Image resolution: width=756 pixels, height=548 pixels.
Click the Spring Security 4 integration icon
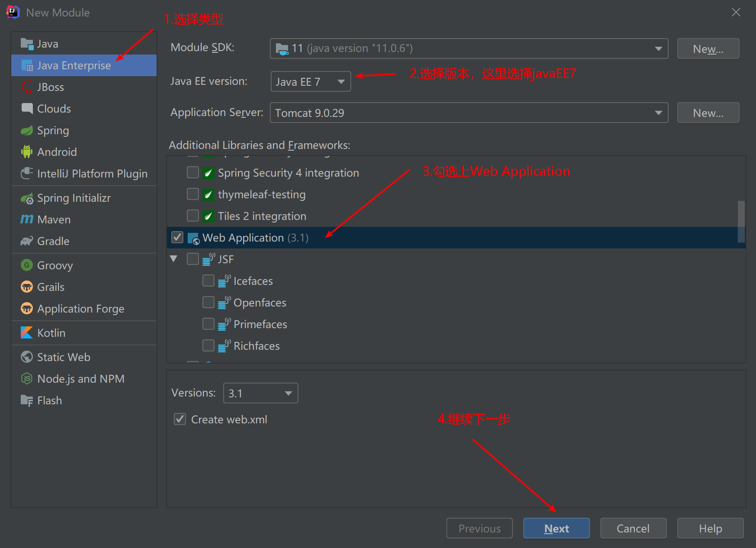(208, 173)
